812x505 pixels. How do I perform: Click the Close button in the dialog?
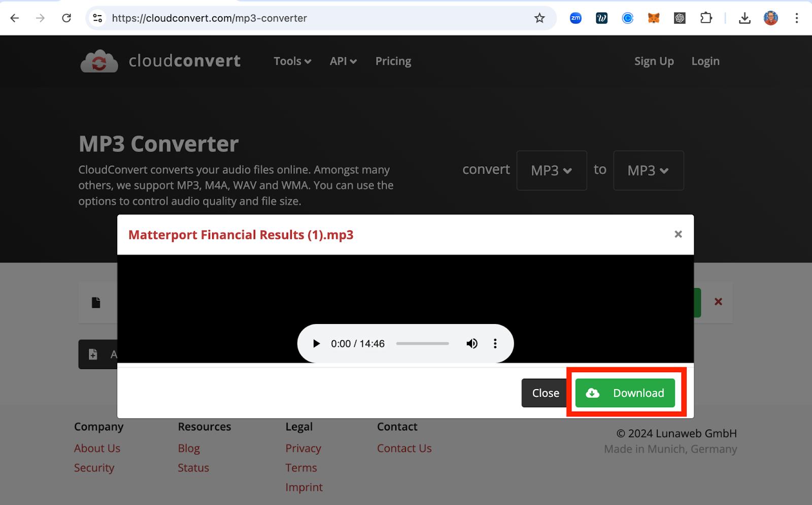pyautogui.click(x=546, y=393)
